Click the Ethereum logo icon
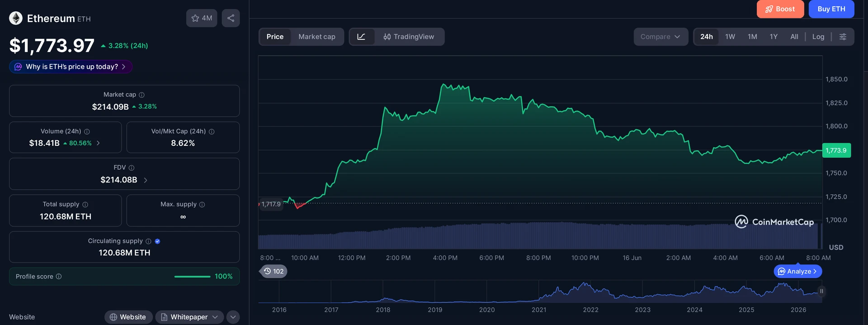This screenshot has height=325, width=868. click(x=16, y=18)
